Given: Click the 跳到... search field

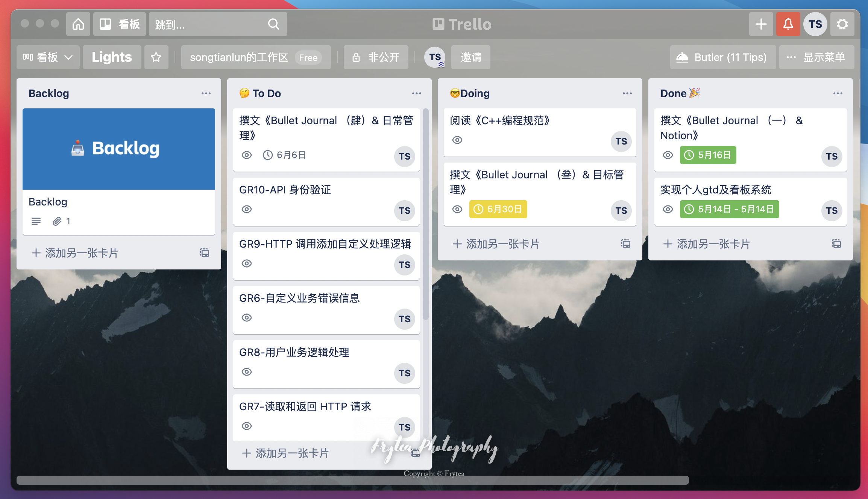Looking at the screenshot, I should click(x=211, y=24).
